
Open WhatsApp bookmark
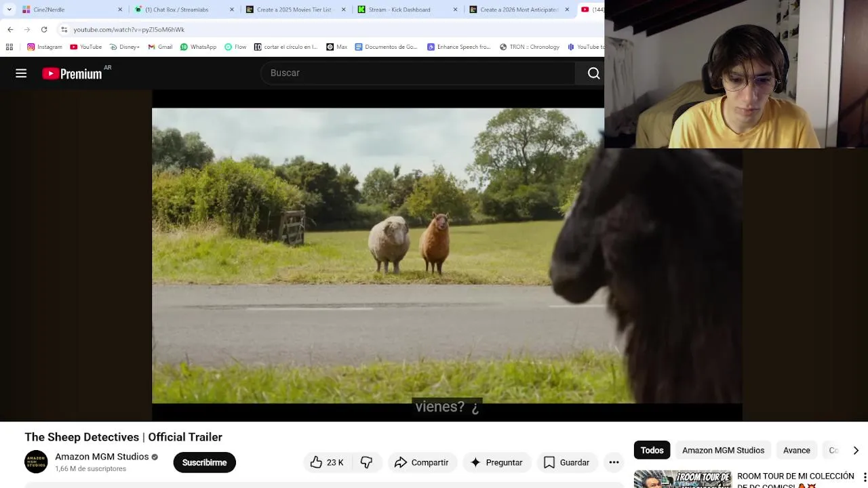198,47
